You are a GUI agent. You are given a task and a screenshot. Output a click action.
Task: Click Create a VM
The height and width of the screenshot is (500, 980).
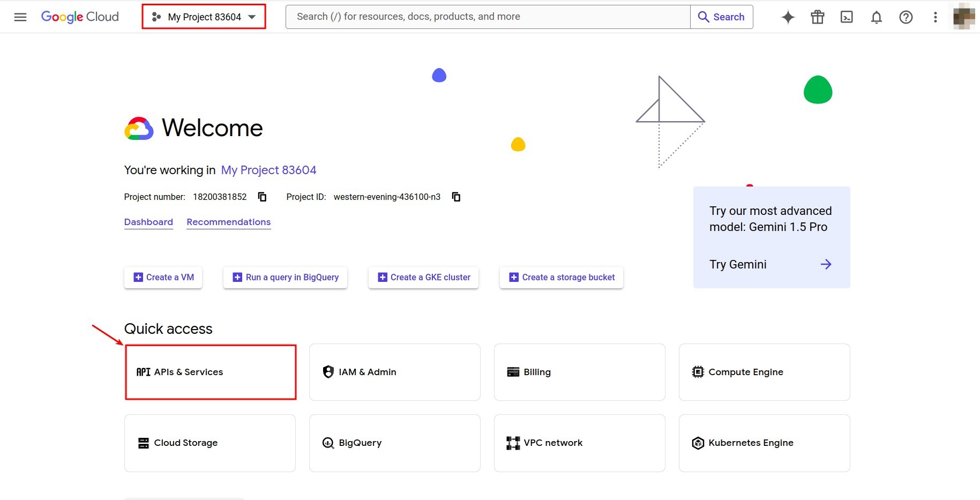pyautogui.click(x=163, y=277)
